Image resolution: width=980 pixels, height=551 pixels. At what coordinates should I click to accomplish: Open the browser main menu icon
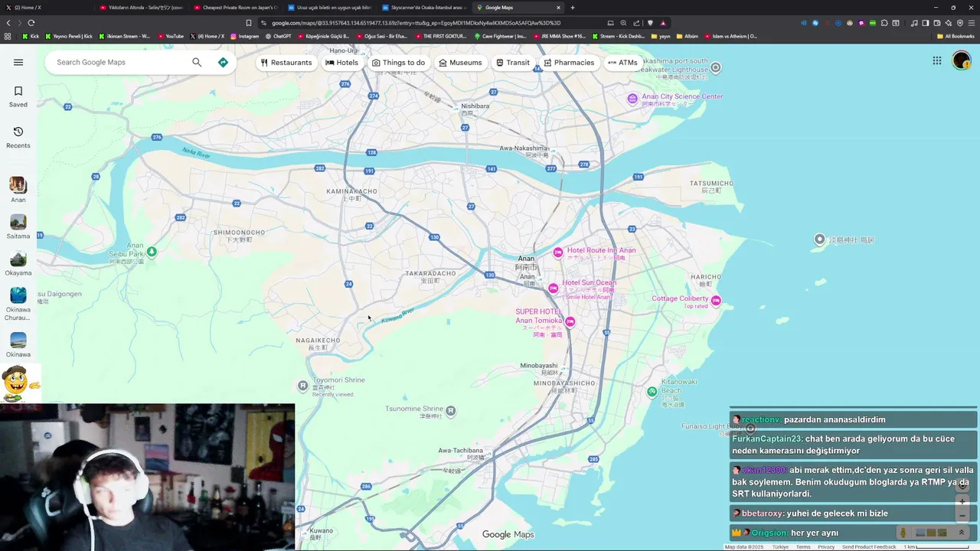pos(972,23)
